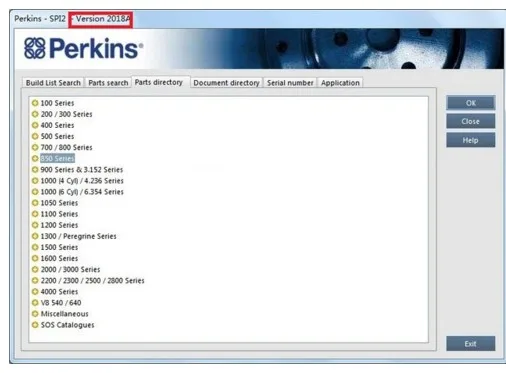Screen dimensions: 506x373
Task: Go to the Document directory tab
Action: 226,83
